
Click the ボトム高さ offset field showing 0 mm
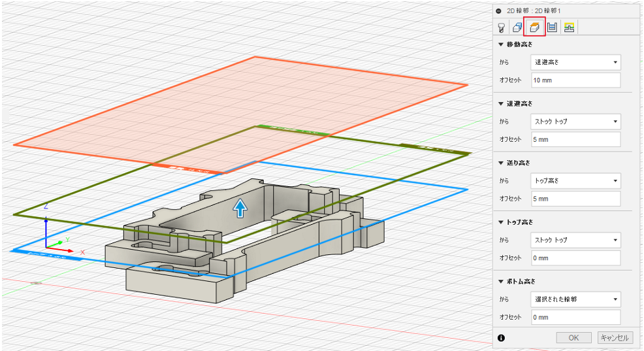pyautogui.click(x=575, y=317)
